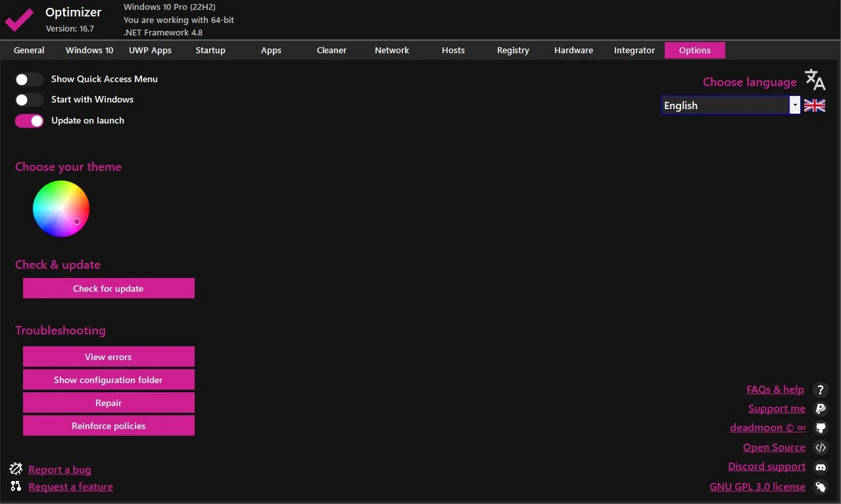Click the Check for update button
This screenshot has height=504, width=841.
[108, 288]
